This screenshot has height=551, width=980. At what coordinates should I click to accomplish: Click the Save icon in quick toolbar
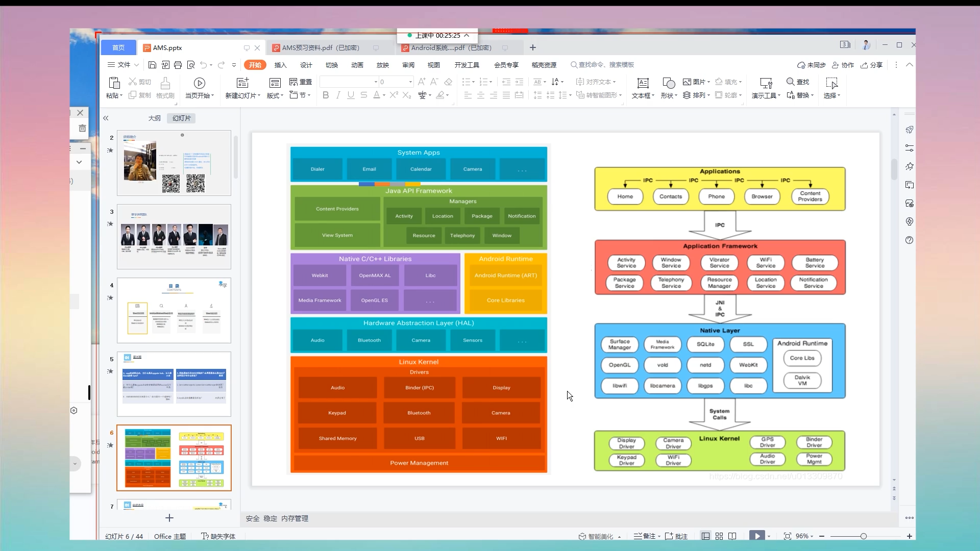[152, 65]
